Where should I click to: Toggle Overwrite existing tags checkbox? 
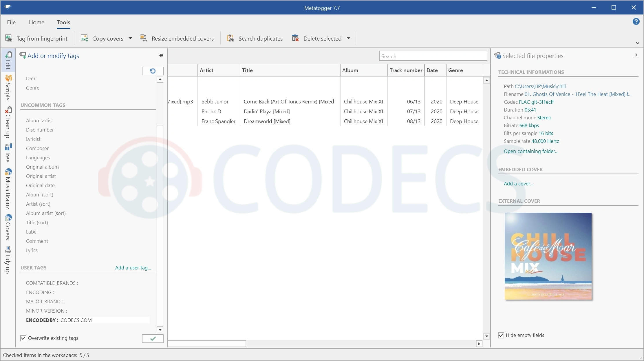[23, 338]
